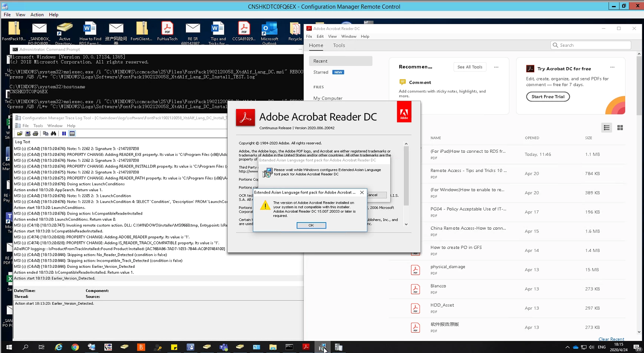The height and width of the screenshot is (353, 644).
Task: Open My Computer files in Acrobat sidebar
Action: pyautogui.click(x=328, y=98)
